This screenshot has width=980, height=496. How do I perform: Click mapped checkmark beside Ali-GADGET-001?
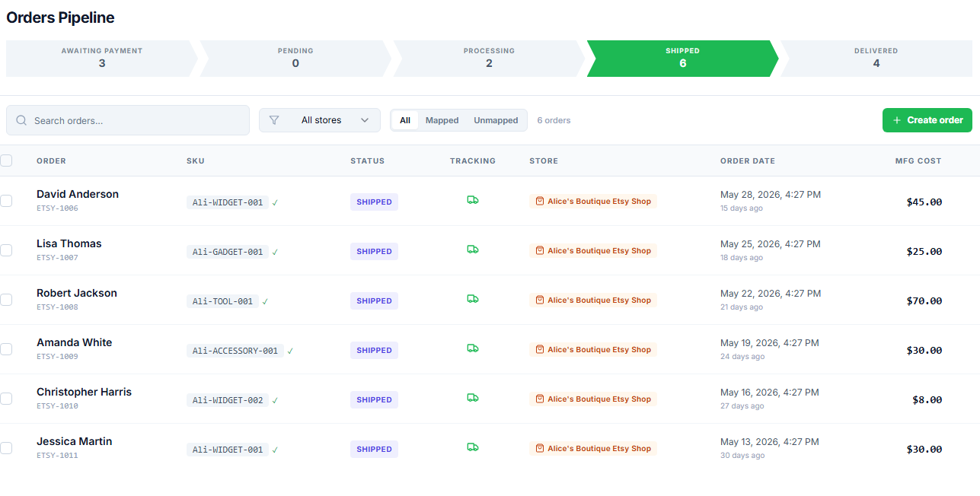click(275, 253)
